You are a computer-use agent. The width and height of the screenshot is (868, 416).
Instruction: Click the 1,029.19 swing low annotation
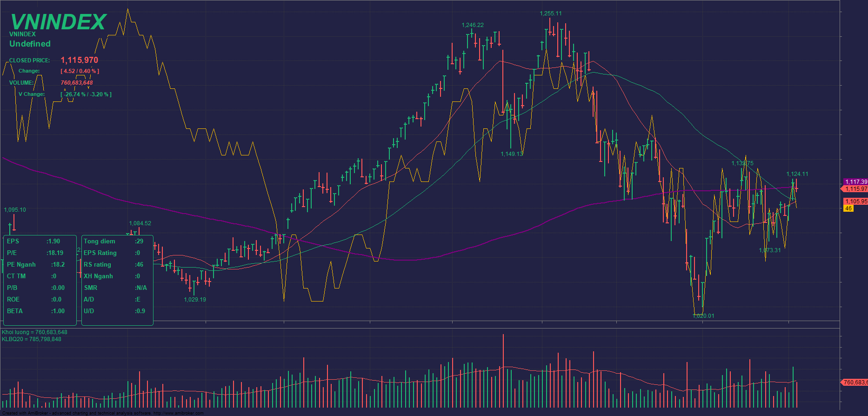(195, 300)
